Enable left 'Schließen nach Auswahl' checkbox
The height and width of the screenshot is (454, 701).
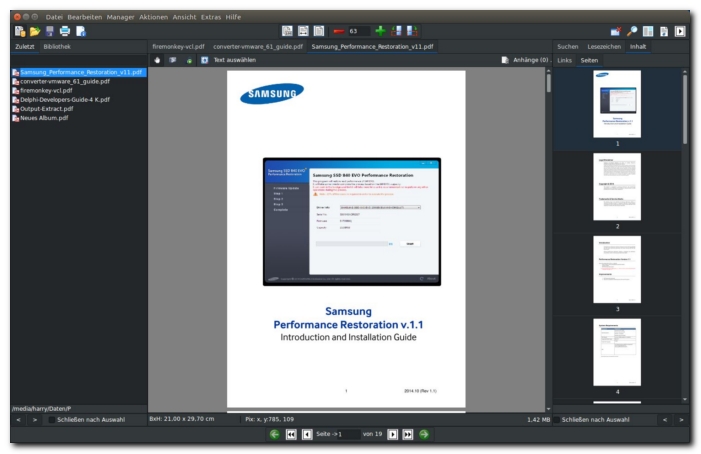tap(51, 420)
